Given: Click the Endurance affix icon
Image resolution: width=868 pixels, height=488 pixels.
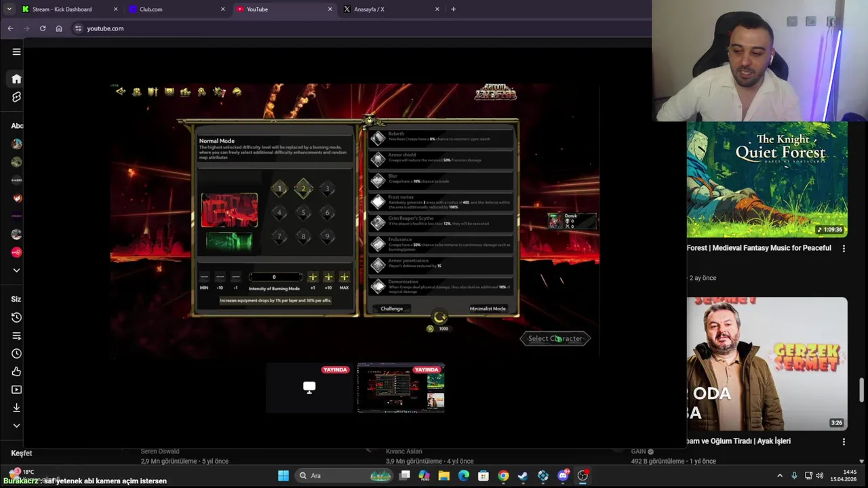Looking at the screenshot, I should 378,244.
